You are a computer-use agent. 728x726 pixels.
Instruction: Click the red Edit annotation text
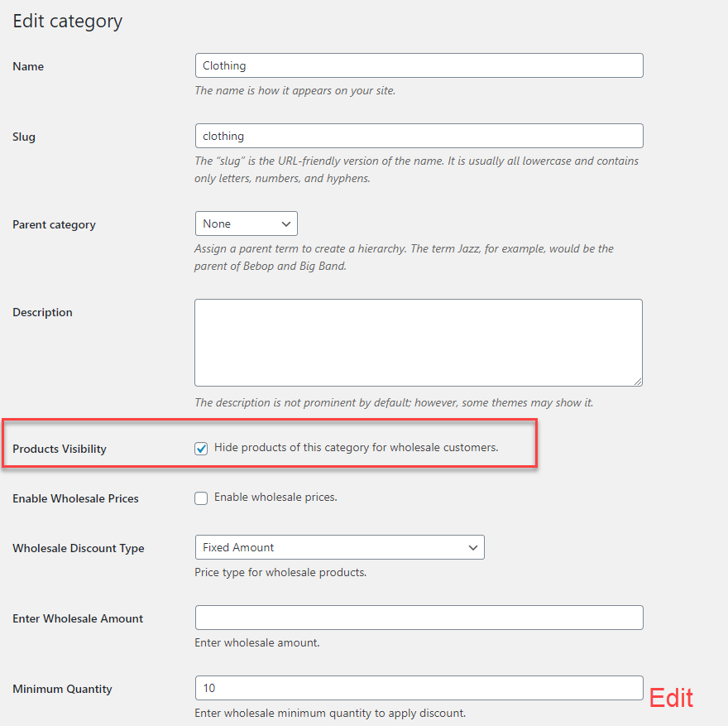pyautogui.click(x=671, y=698)
